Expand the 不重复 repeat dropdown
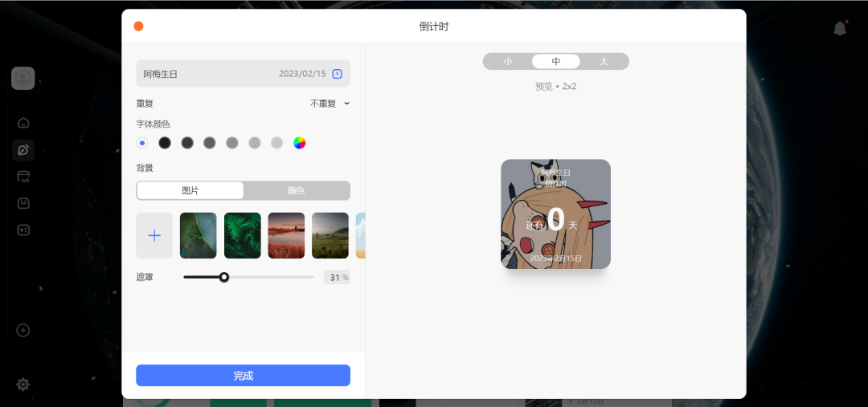868x407 pixels. click(x=330, y=104)
